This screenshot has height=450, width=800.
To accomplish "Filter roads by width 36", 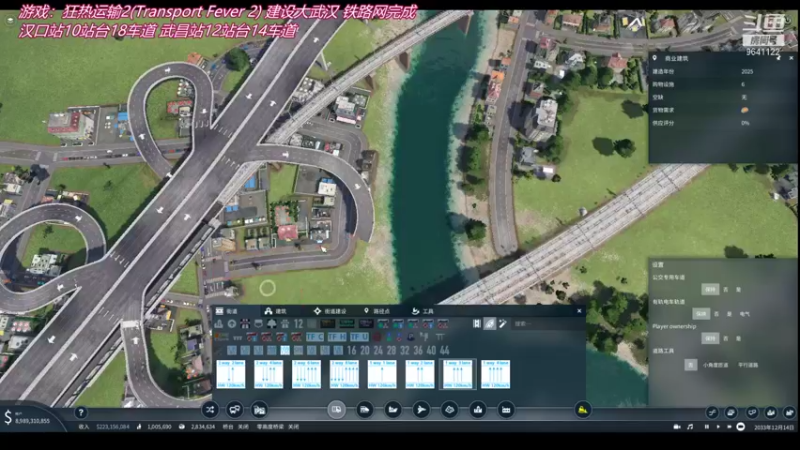I will [x=418, y=351].
